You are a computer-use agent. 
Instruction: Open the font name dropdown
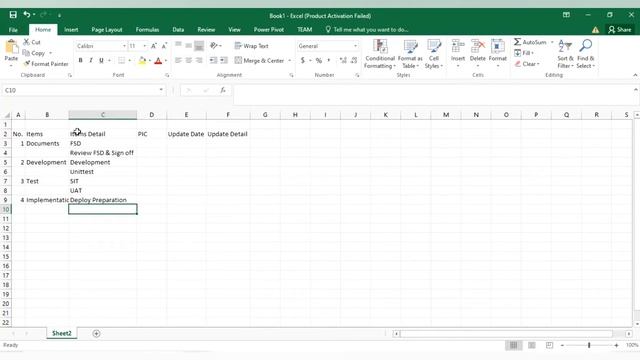(124, 46)
